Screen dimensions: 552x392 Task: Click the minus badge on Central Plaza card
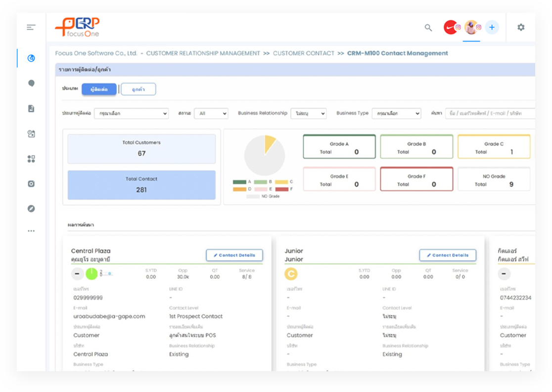tap(77, 274)
